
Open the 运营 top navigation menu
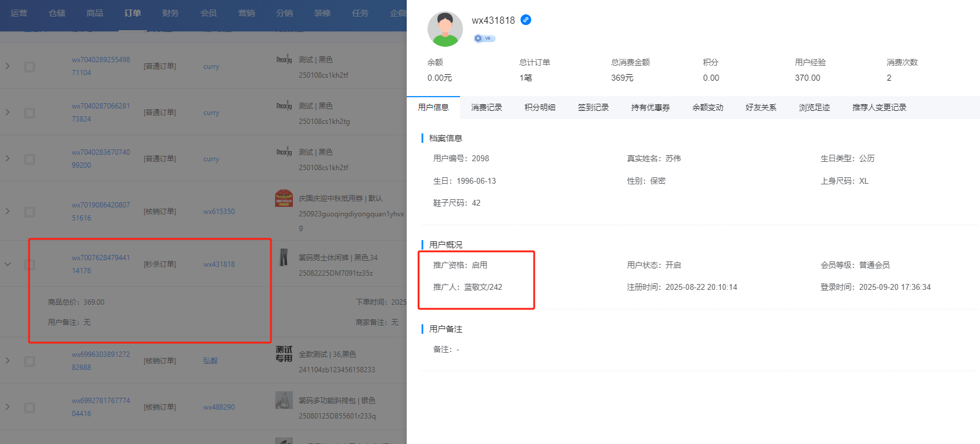click(x=19, y=13)
